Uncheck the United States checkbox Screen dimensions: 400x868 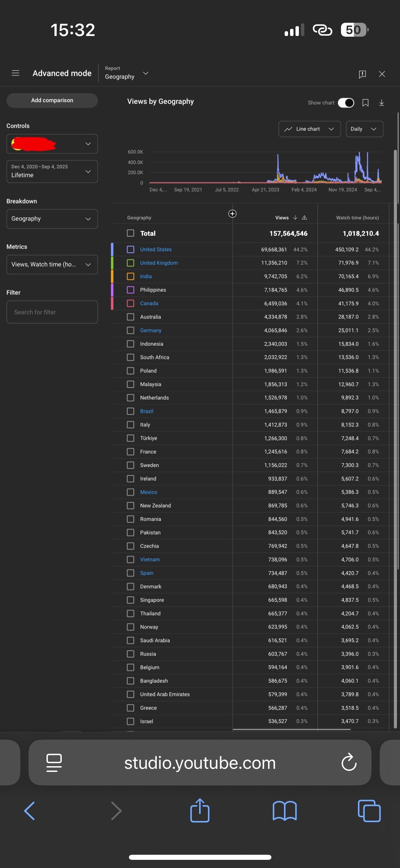click(131, 250)
